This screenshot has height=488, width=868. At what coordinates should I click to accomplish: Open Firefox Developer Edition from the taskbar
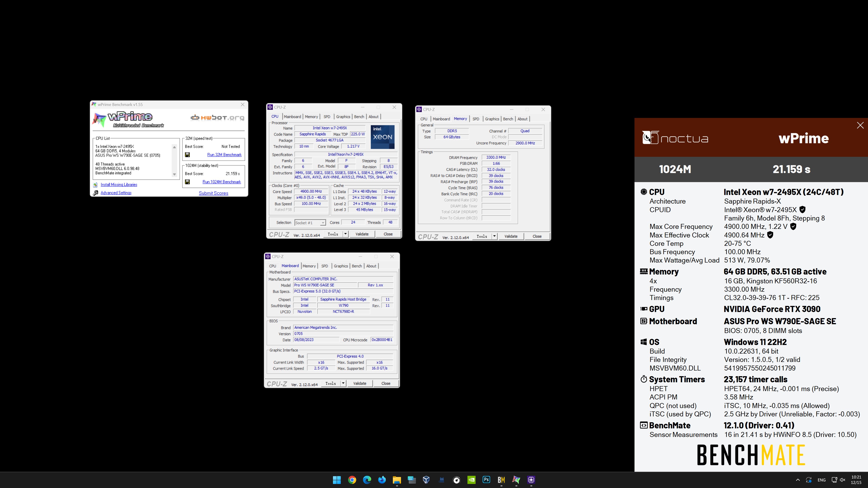[x=382, y=480]
